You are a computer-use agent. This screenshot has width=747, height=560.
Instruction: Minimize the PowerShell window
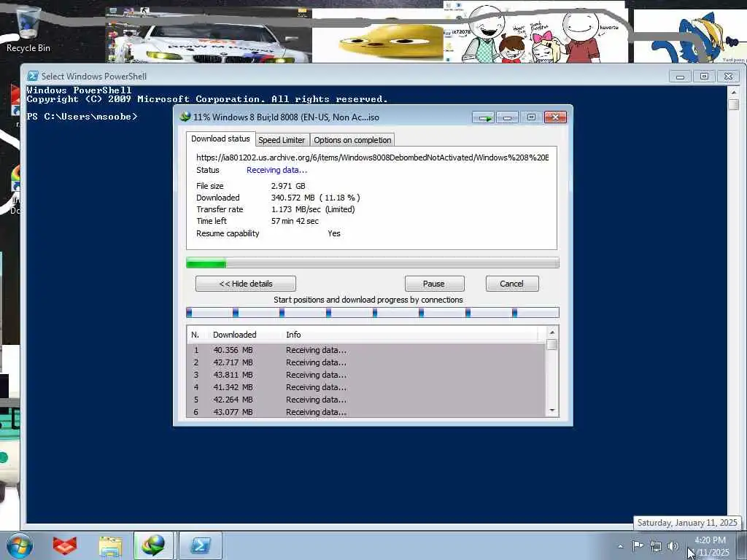pos(681,76)
